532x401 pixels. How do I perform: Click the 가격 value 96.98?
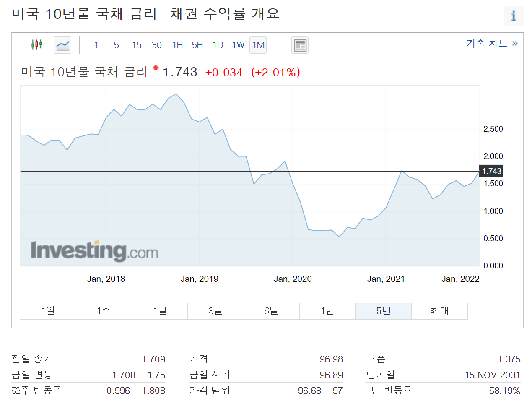pyautogui.click(x=331, y=359)
